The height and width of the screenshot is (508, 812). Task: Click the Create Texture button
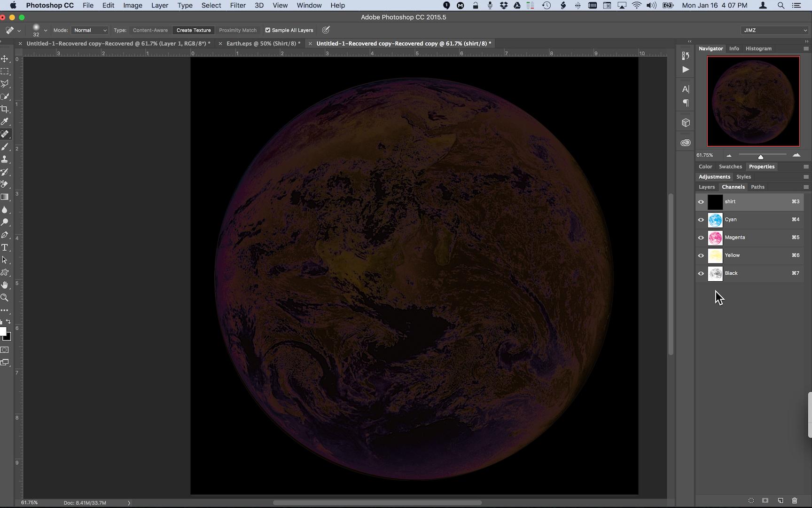[193, 30]
